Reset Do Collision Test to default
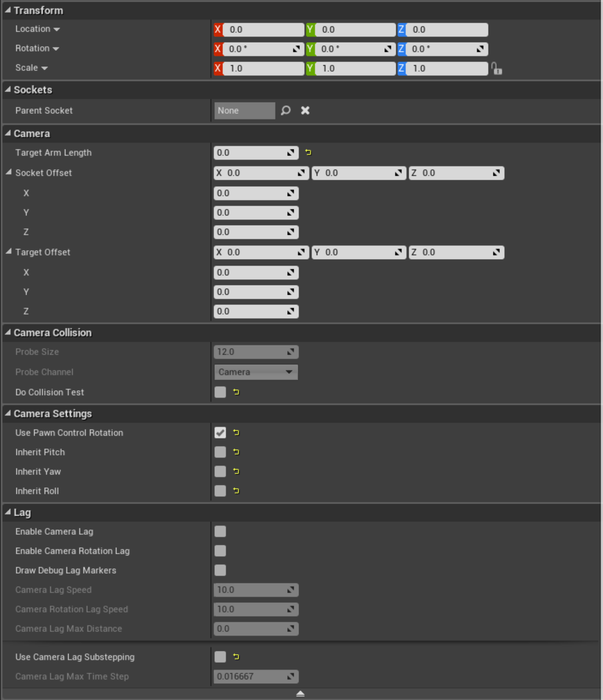The width and height of the screenshot is (603, 700). [236, 392]
